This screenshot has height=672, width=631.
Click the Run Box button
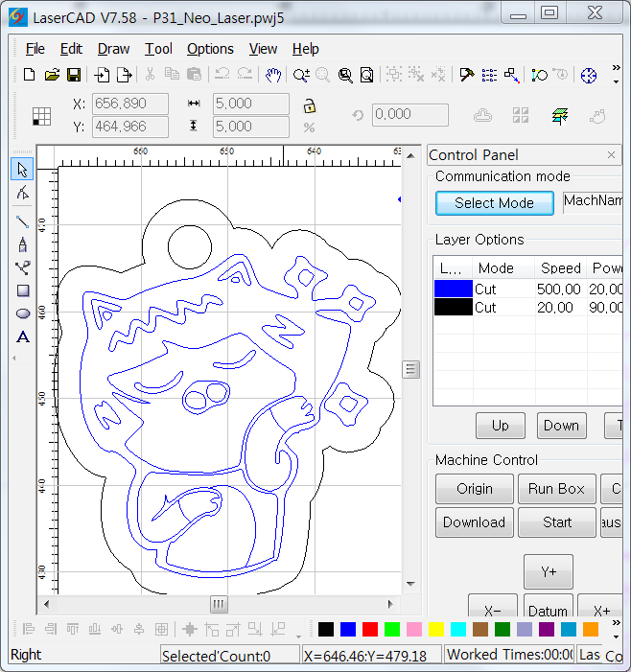556,489
